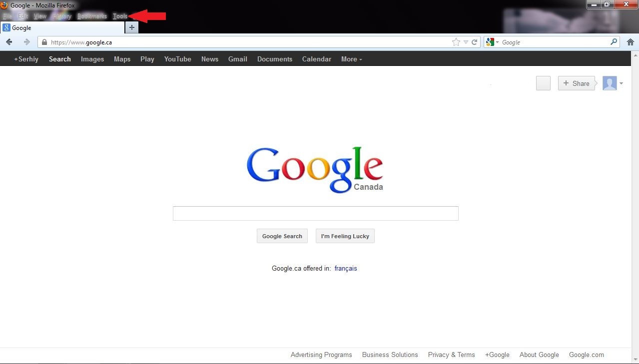Open the Edit menu
This screenshot has height=364, width=639.
click(x=23, y=16)
